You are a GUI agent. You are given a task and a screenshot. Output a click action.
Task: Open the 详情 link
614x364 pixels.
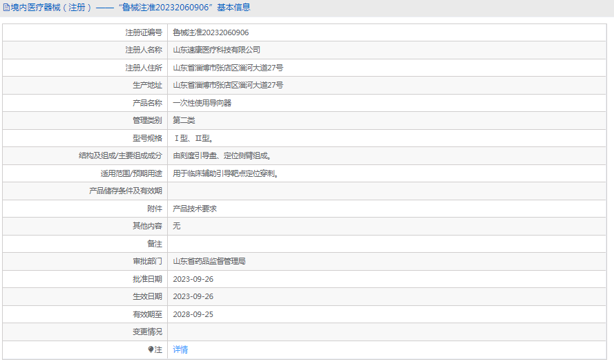[180, 349]
